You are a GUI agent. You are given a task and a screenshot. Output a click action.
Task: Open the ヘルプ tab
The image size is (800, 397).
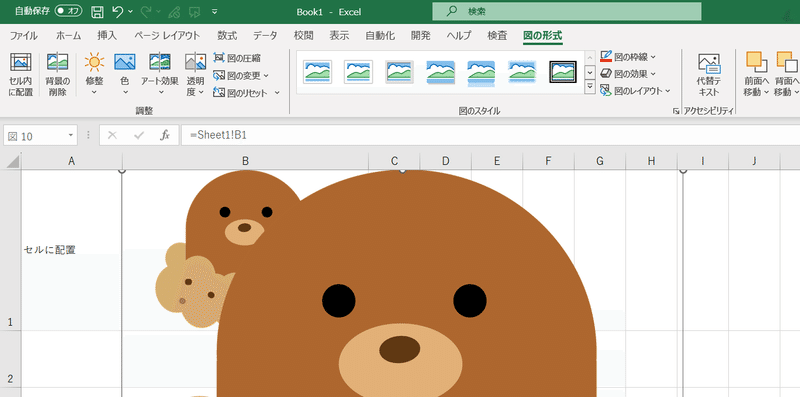click(x=459, y=35)
